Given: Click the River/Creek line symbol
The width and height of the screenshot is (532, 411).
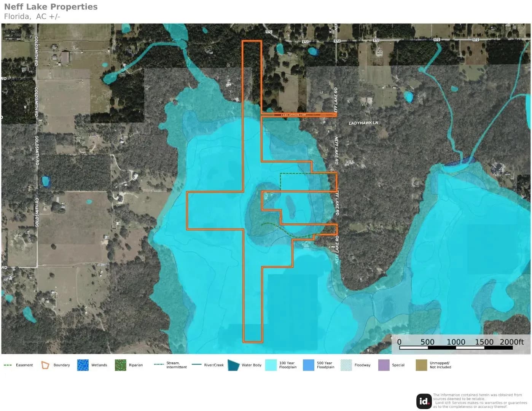Looking at the screenshot, I should coord(196,365).
